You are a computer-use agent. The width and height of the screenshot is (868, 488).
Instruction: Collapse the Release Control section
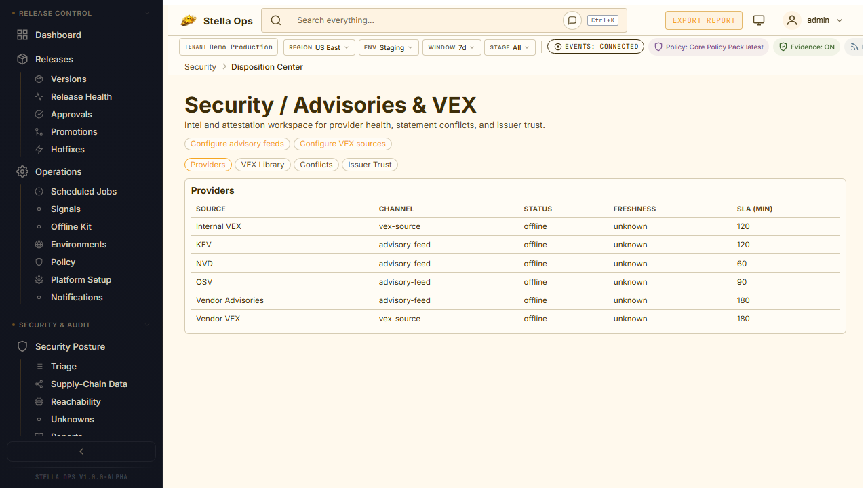pos(148,14)
